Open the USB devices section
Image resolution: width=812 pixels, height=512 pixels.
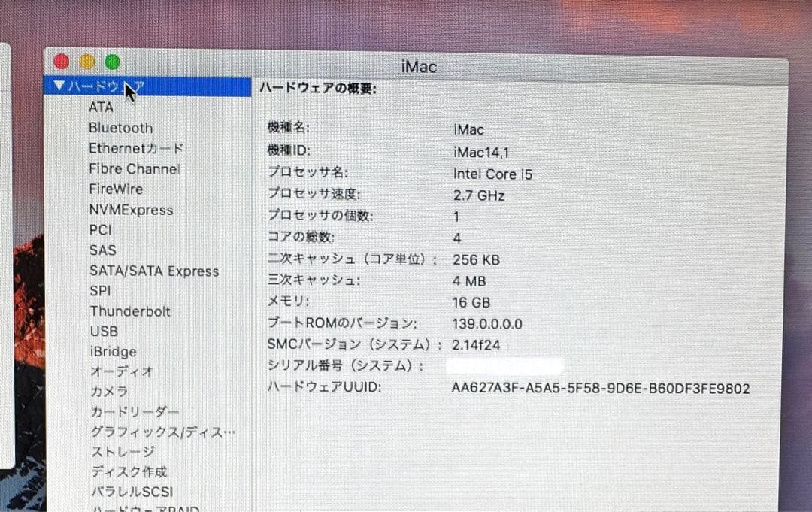(x=104, y=331)
